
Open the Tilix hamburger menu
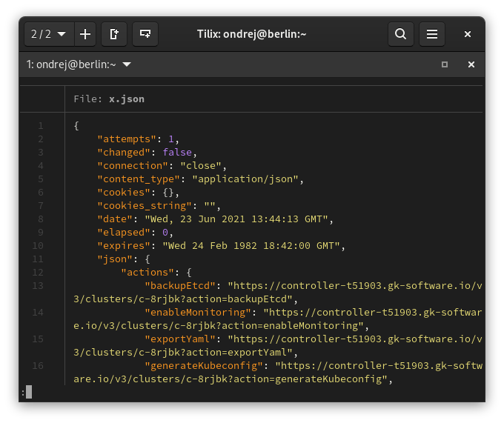pos(432,34)
